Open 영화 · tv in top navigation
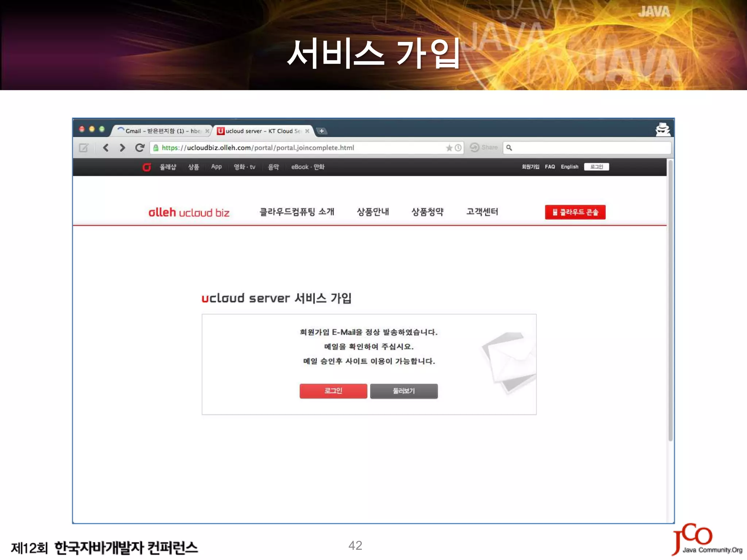The width and height of the screenshot is (747, 560). [245, 167]
